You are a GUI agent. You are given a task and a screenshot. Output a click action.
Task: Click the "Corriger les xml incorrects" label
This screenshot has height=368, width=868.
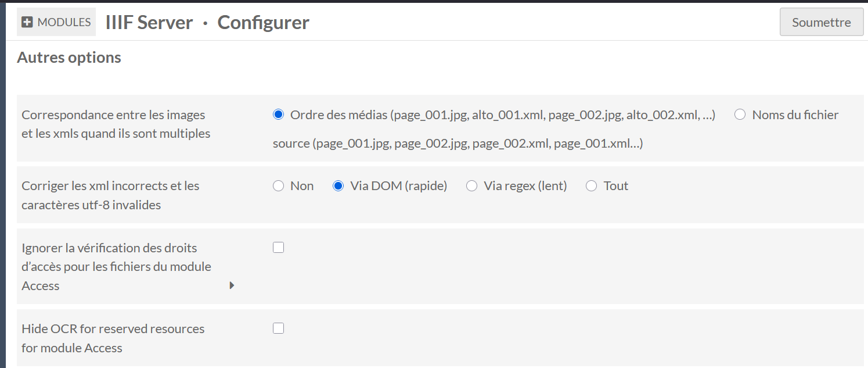pos(110,195)
